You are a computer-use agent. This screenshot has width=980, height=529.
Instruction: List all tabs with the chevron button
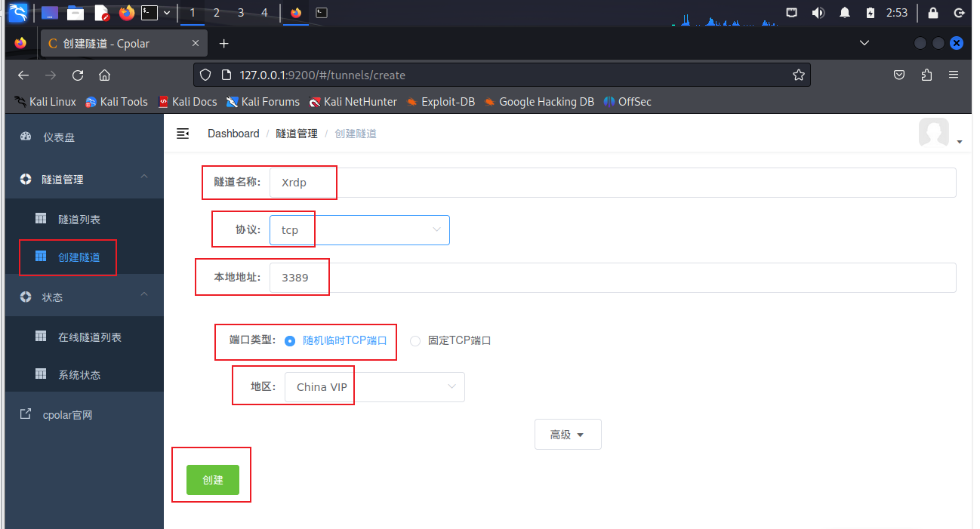pyautogui.click(x=864, y=43)
